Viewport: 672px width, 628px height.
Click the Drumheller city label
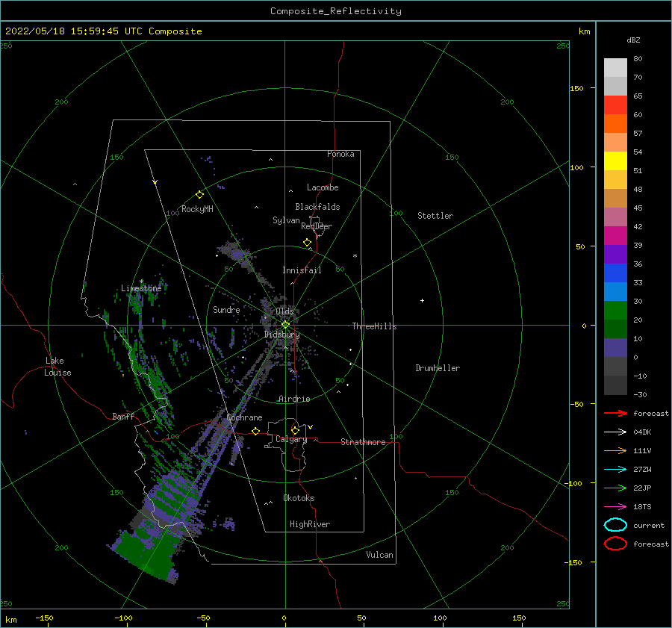(x=437, y=368)
